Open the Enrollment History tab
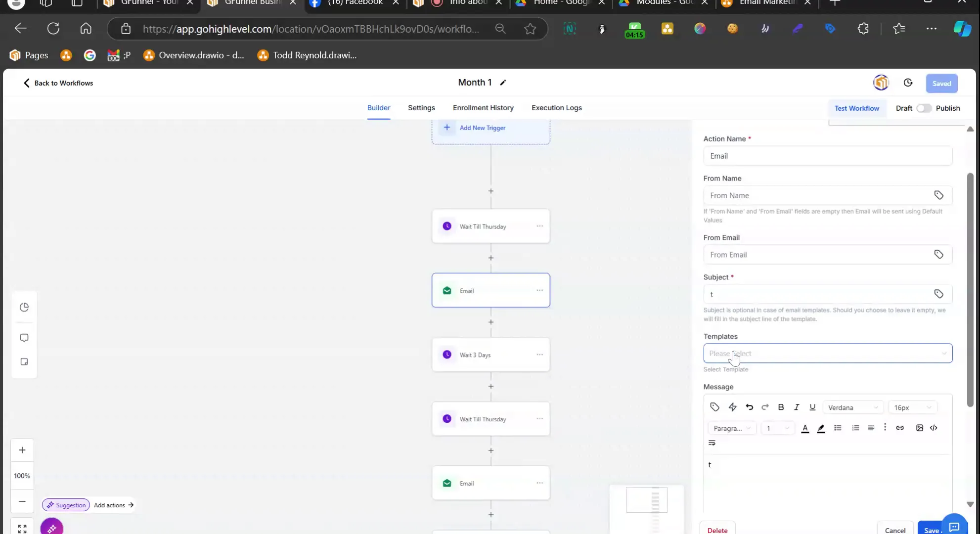The width and height of the screenshot is (980, 534). tap(483, 108)
